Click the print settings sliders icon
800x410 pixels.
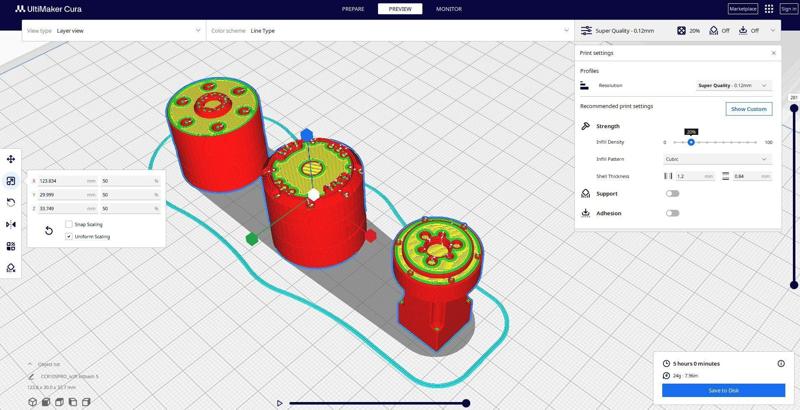coord(586,31)
